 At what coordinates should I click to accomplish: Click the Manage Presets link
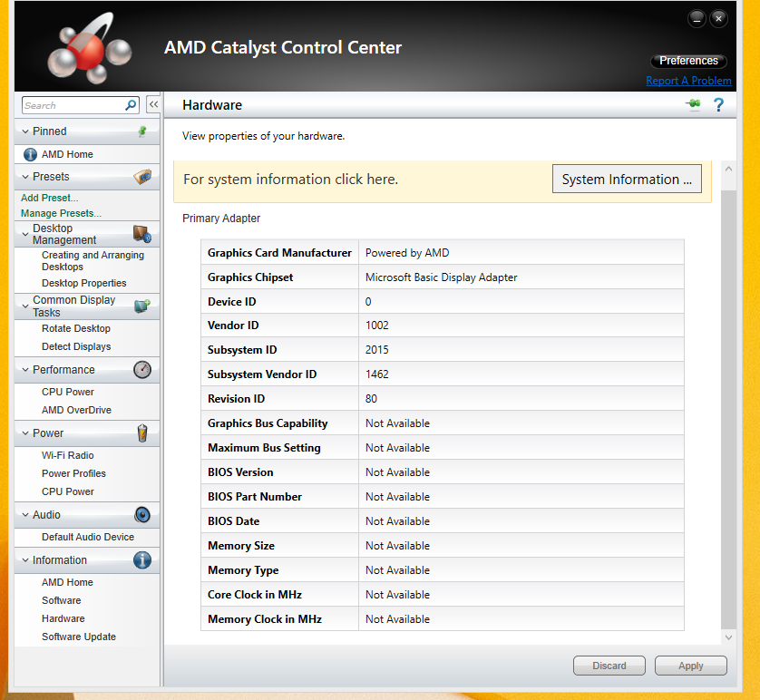click(x=61, y=213)
